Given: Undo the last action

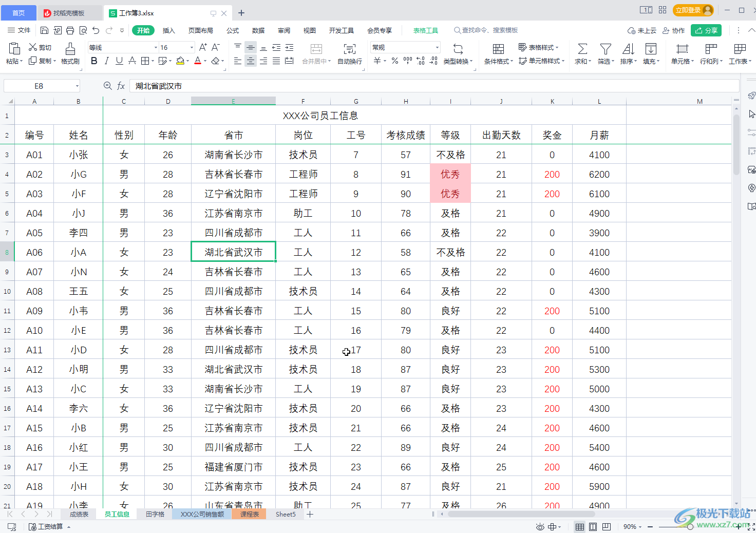Looking at the screenshot, I should tap(96, 30).
